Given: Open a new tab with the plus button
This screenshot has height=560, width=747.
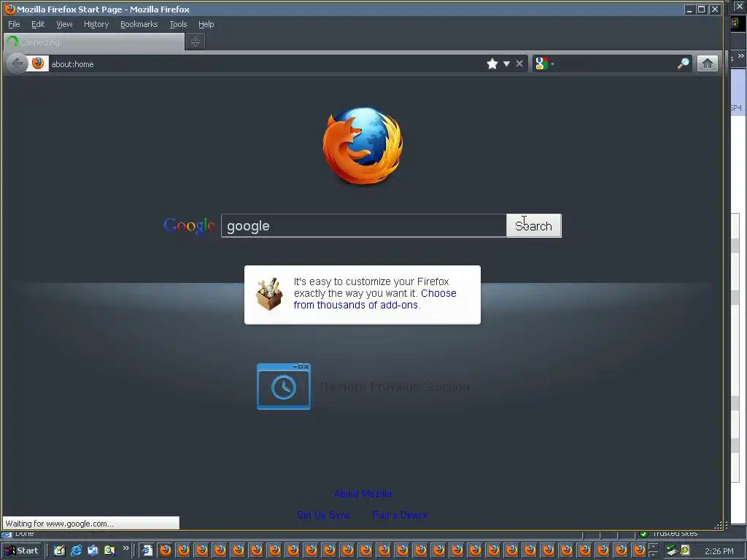Looking at the screenshot, I should tap(196, 42).
